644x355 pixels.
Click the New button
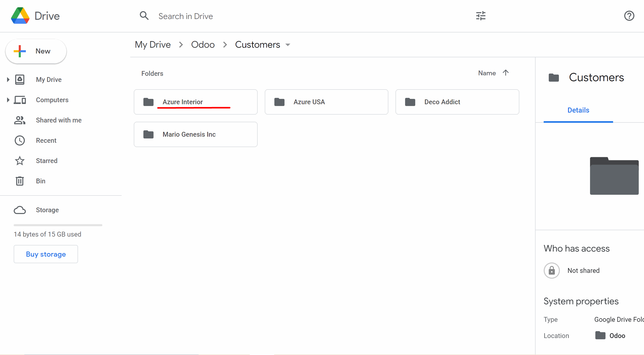tap(36, 51)
